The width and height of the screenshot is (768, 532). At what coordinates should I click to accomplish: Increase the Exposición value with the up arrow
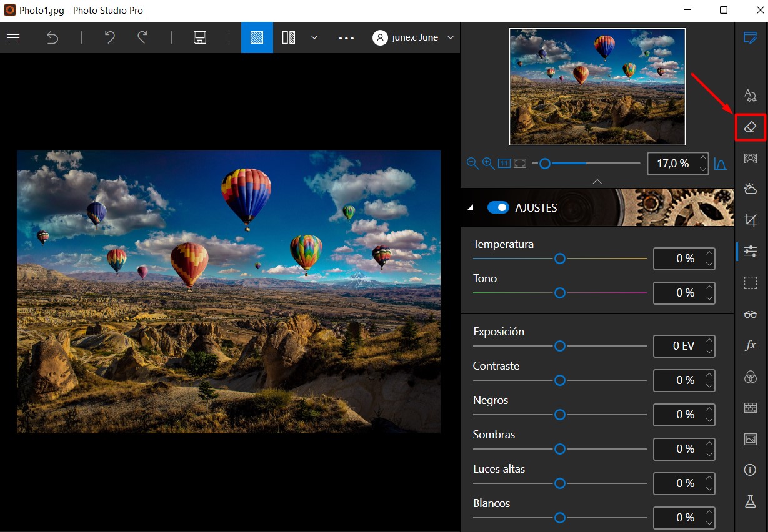709,340
